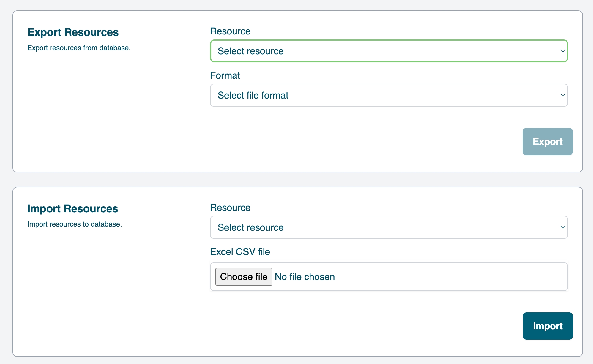Image resolution: width=593 pixels, height=364 pixels.
Task: Click 'Select file format' placeholder text
Action: [x=253, y=95]
